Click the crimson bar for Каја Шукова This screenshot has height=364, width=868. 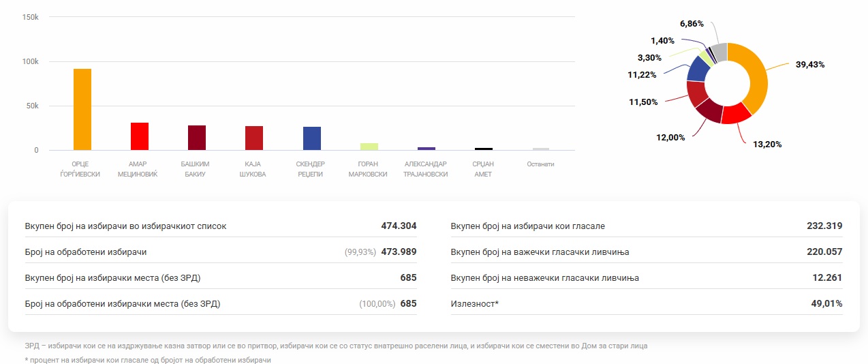(254, 138)
